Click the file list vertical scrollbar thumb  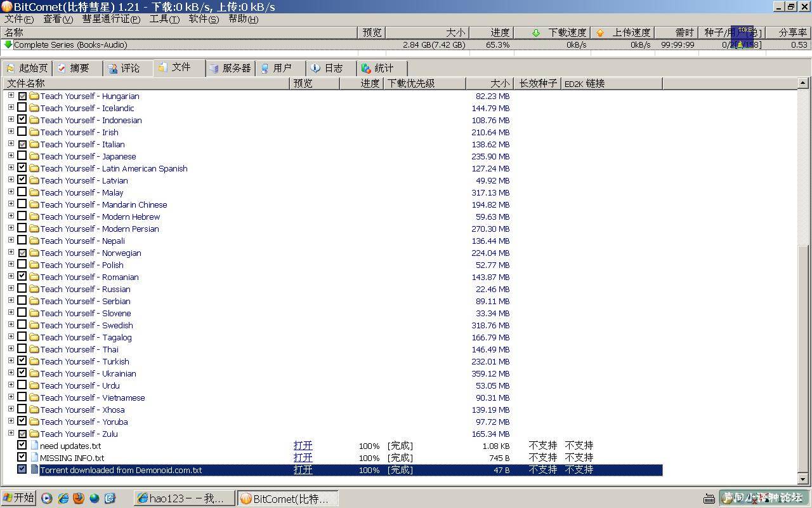click(803, 358)
